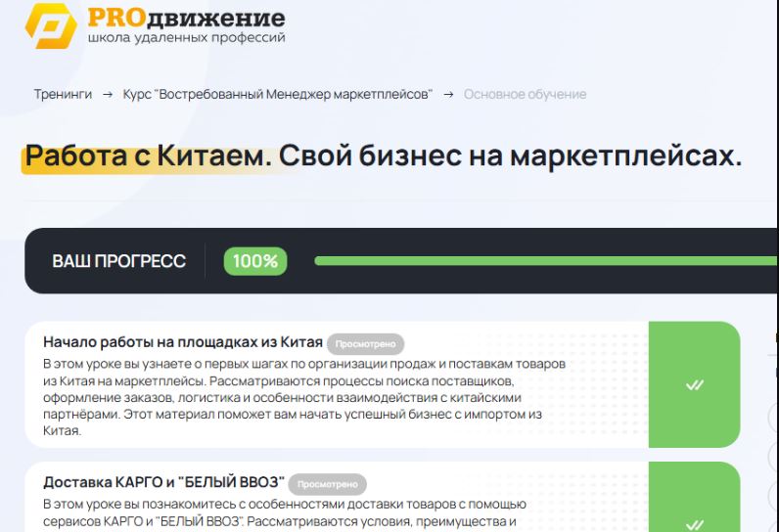
Task: Click the double-checkmark on the first lesson
Action: [695, 384]
